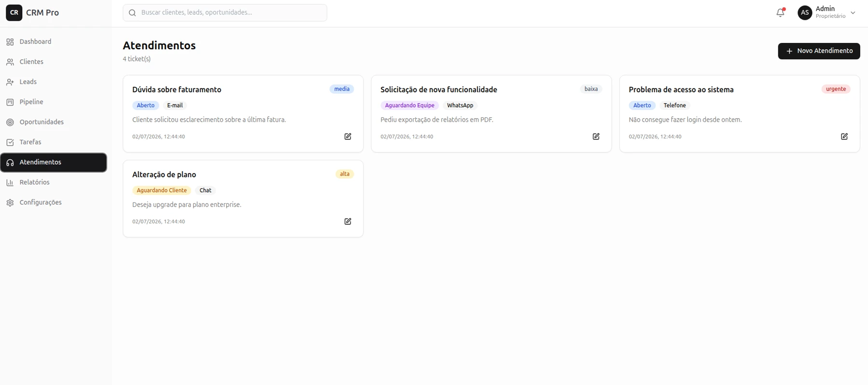This screenshot has height=385, width=868.
Task: Click 'Pediu exportação de relatórios em PDF' text
Action: [437, 120]
